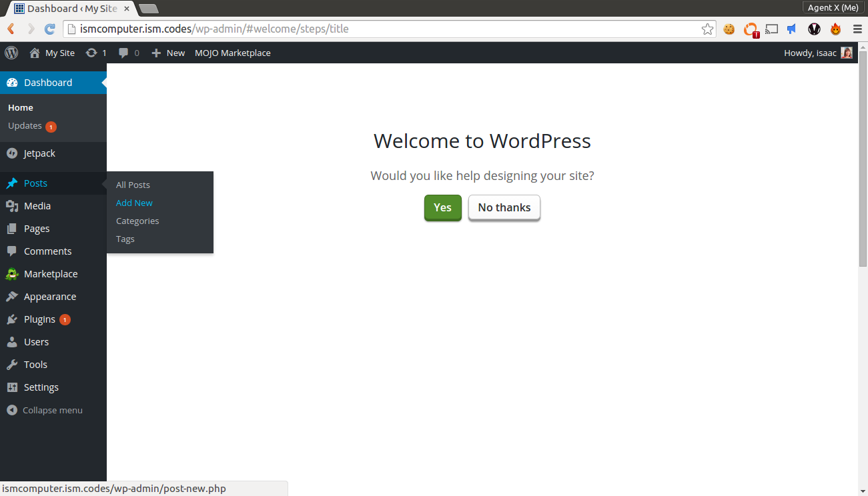Click the Plugins plug icon
The image size is (868, 496).
[x=12, y=319]
